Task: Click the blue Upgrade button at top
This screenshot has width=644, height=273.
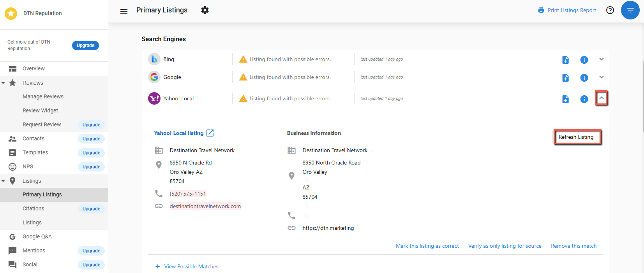Action: [x=85, y=45]
